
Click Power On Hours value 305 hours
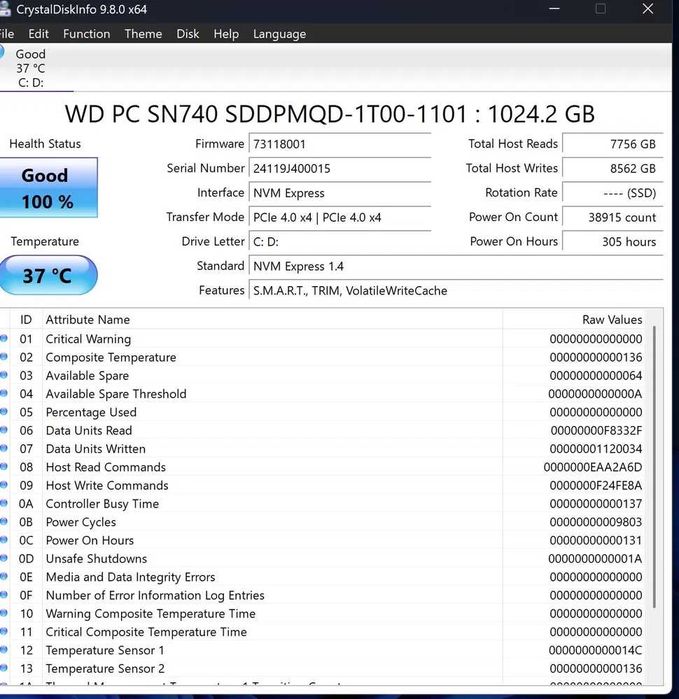[613, 242]
